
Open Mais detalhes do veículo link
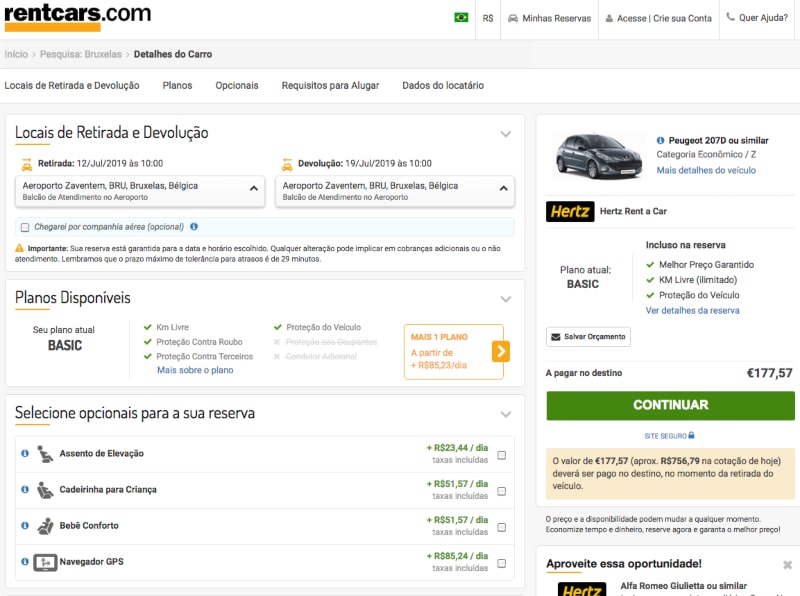(x=706, y=170)
